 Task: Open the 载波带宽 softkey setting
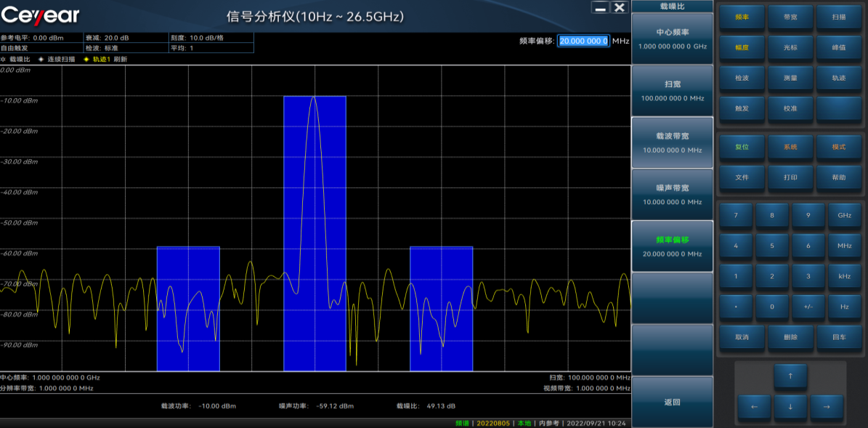click(672, 142)
